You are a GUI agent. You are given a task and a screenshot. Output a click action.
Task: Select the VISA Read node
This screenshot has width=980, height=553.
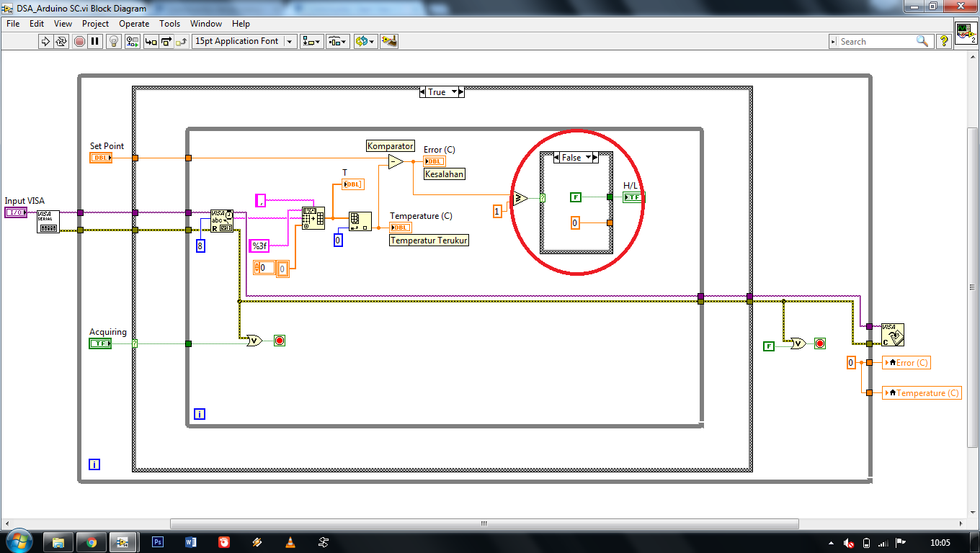(x=222, y=221)
